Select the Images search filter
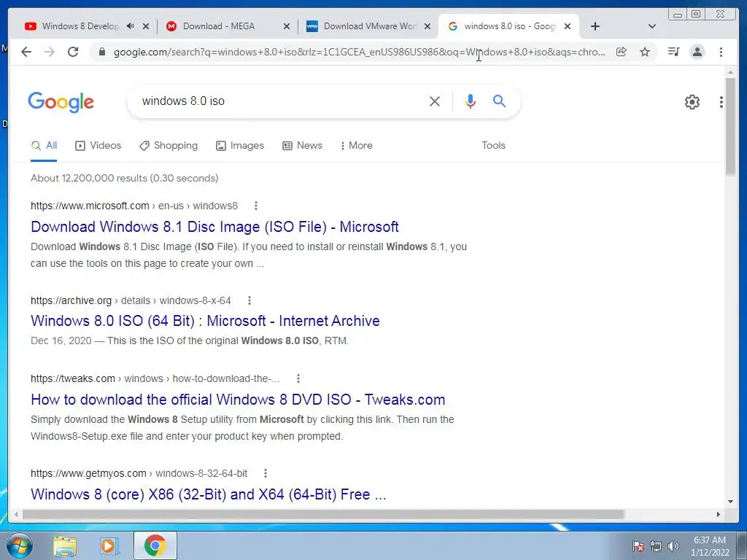 [x=239, y=146]
